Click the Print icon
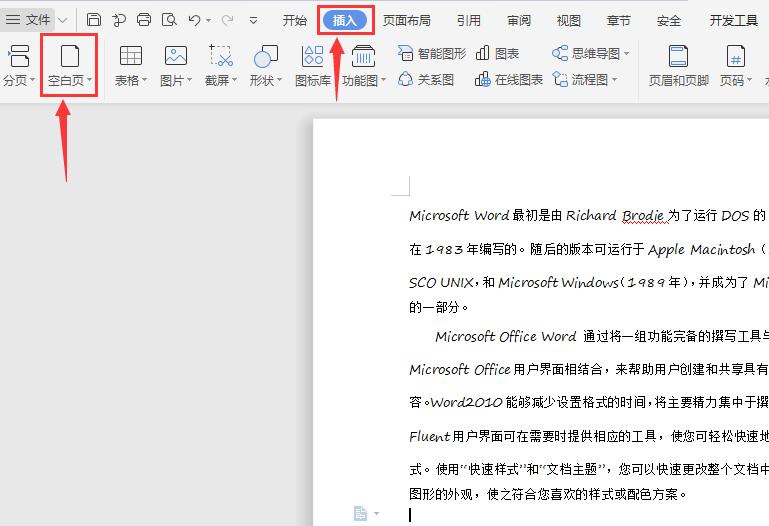769x526 pixels. pyautogui.click(x=144, y=20)
